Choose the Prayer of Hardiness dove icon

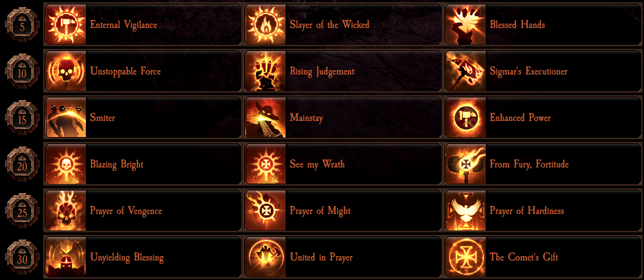(x=465, y=210)
